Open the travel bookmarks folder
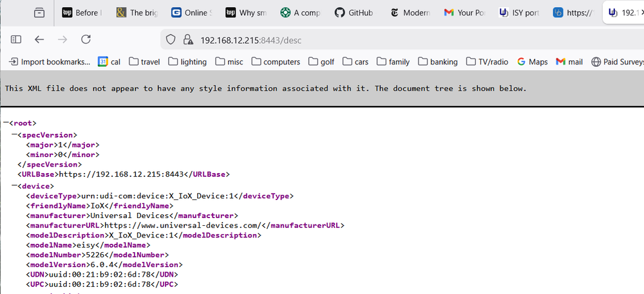Image resolution: width=644 pixels, height=294 pixels. (x=144, y=62)
